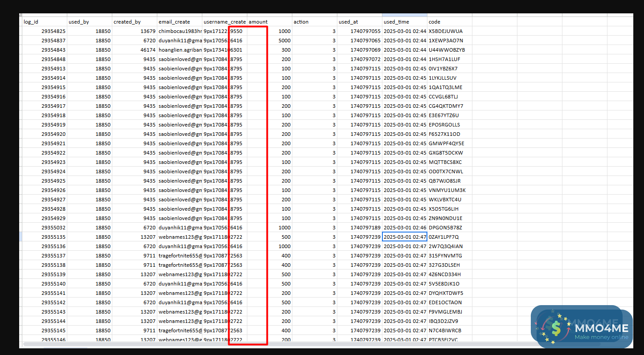Image resolution: width=644 pixels, height=355 pixels.
Task: Select code cell MQTTBCS8XC
Action: pyautogui.click(x=450, y=162)
